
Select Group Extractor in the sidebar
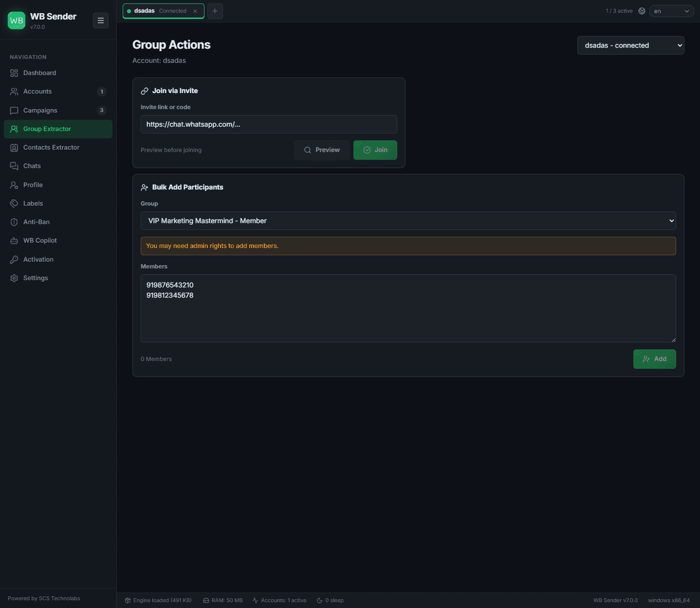(58, 129)
